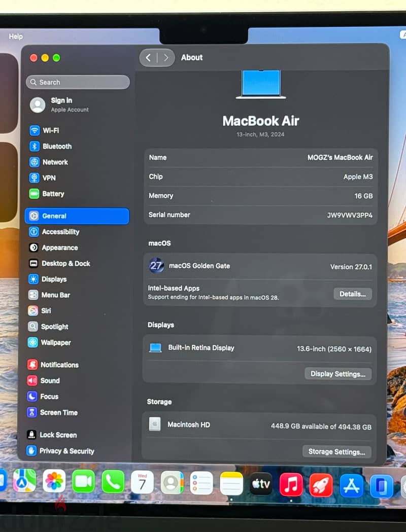406x532 pixels.
Task: Open Reminders from the Dock
Action: click(201, 483)
